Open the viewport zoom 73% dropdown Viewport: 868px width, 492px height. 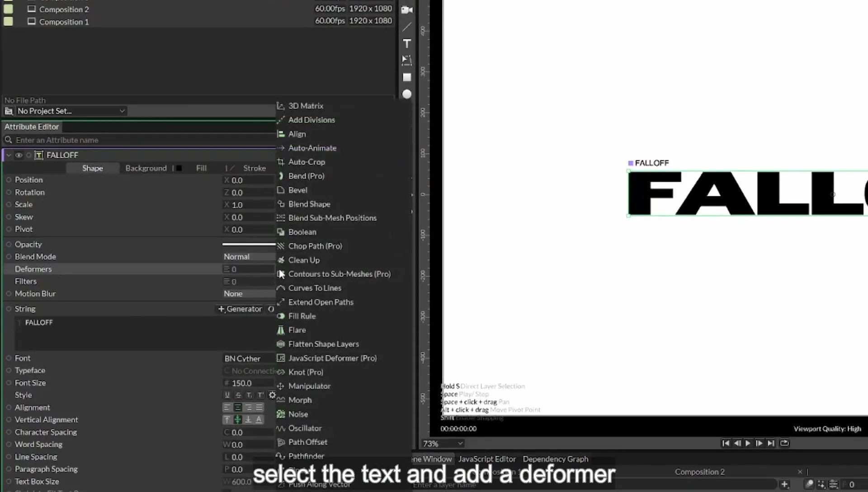pyautogui.click(x=442, y=444)
